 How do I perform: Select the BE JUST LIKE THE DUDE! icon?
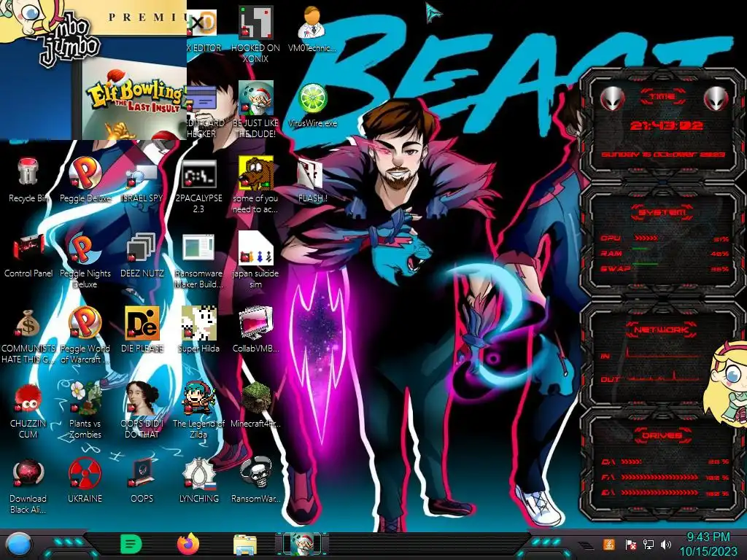pos(255,110)
